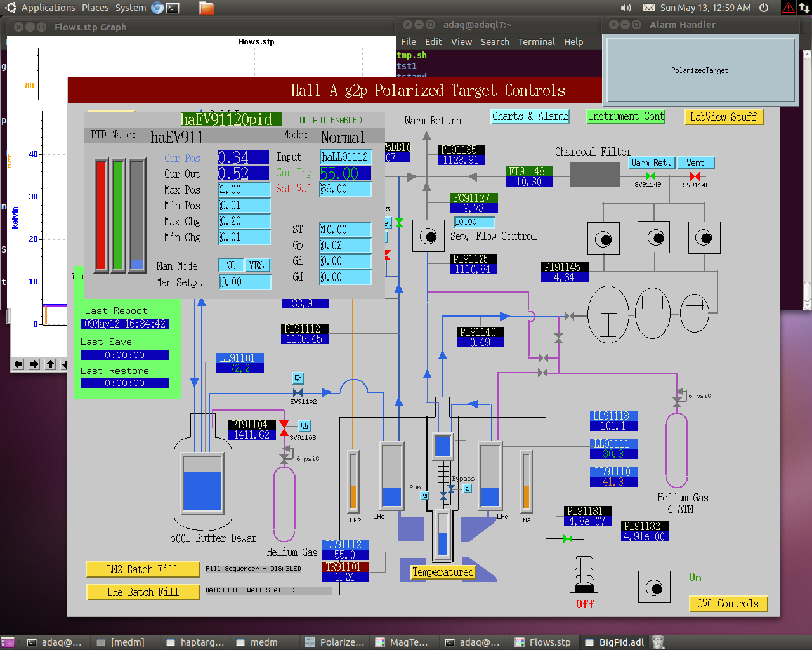
Task: Switch to Flows.stp in the taskbar
Action: point(543,642)
